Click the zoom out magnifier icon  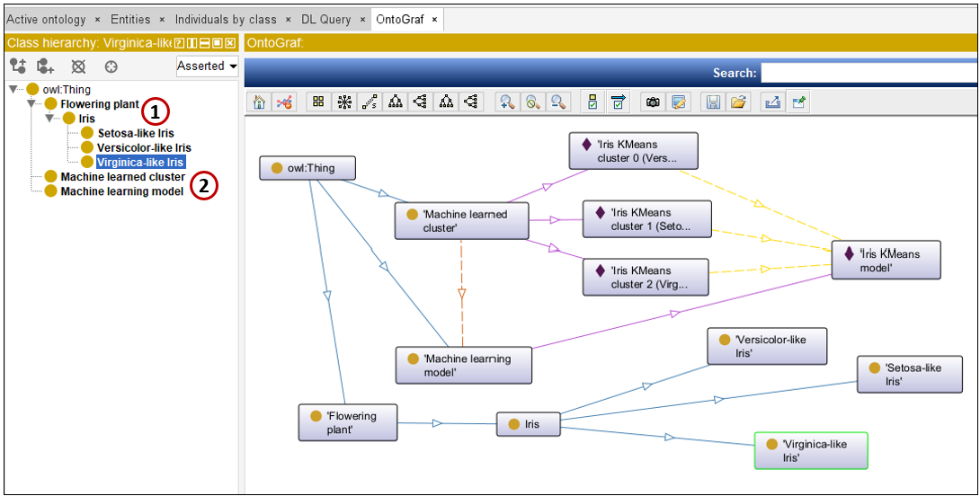(558, 102)
